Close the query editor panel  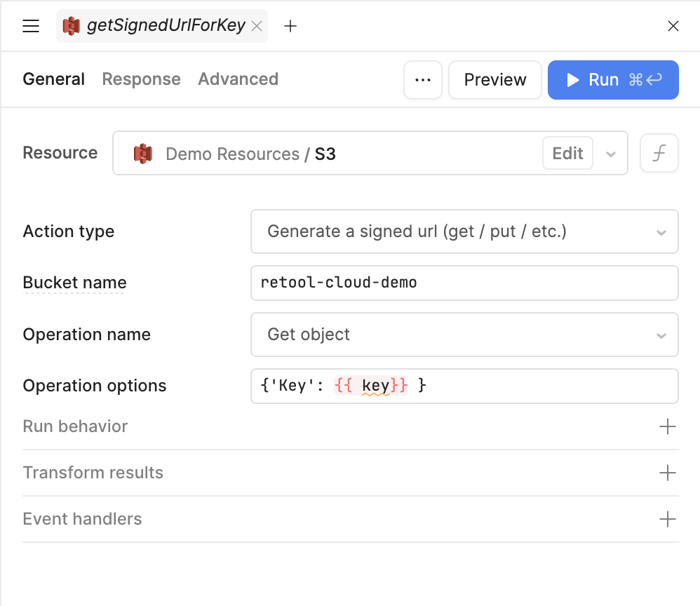pos(673,27)
